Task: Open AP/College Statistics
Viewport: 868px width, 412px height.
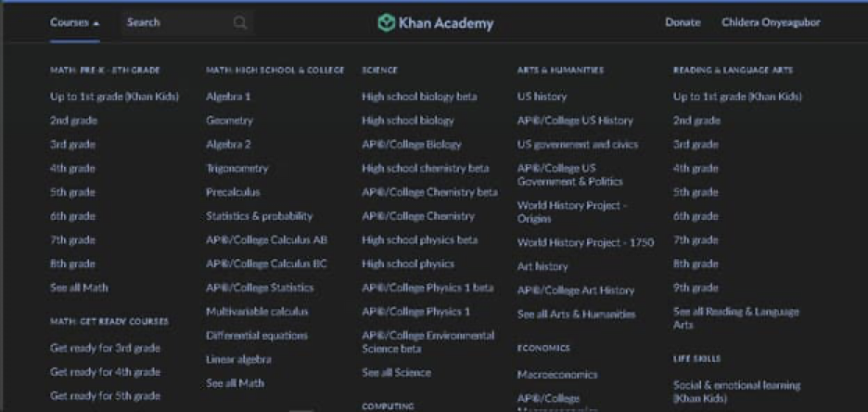Action: point(260,287)
